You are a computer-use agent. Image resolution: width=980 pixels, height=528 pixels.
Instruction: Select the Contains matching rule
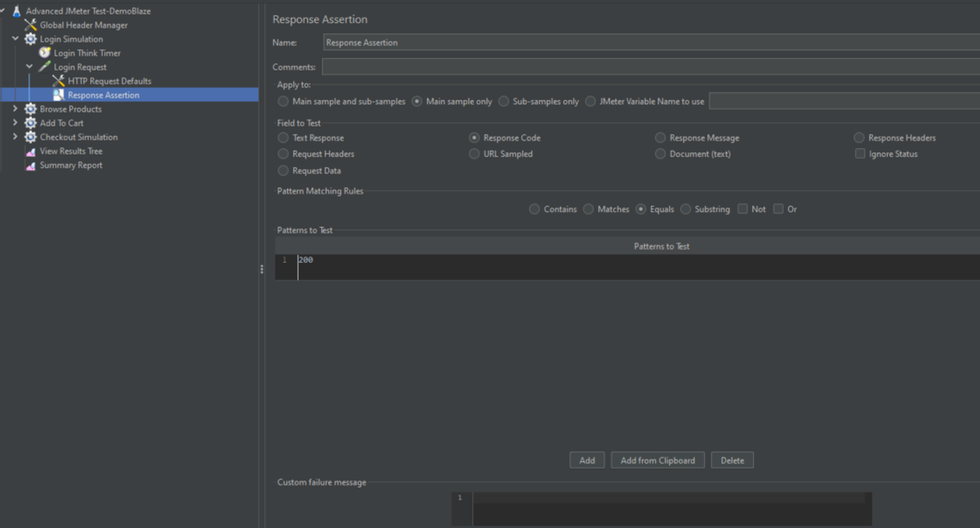[535, 209]
